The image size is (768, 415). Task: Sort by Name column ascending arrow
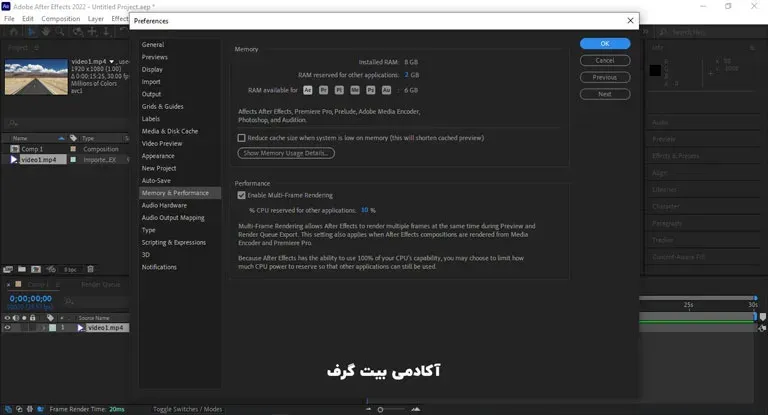[61, 138]
